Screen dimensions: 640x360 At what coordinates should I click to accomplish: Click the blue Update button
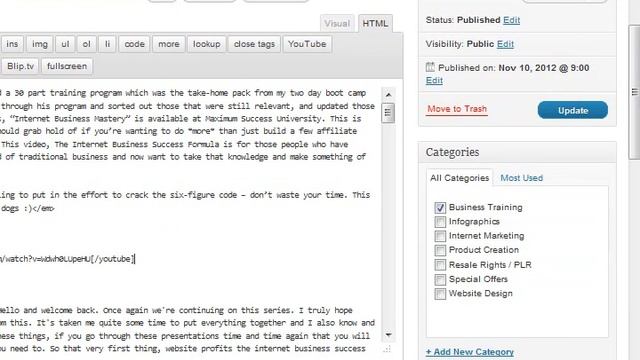pos(573,110)
